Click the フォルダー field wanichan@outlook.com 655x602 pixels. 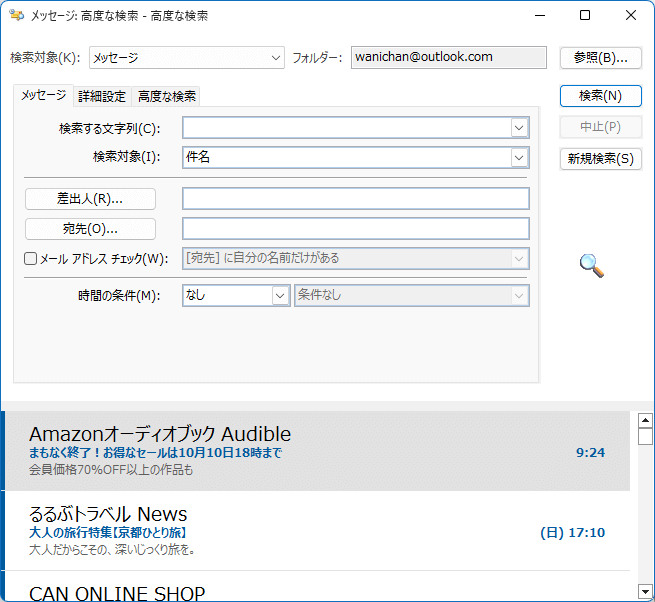click(449, 57)
